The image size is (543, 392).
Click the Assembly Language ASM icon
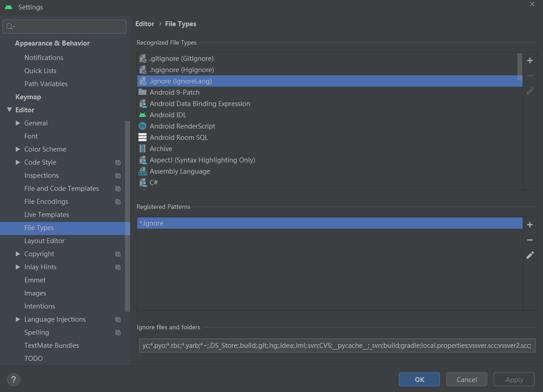pyautogui.click(x=143, y=171)
